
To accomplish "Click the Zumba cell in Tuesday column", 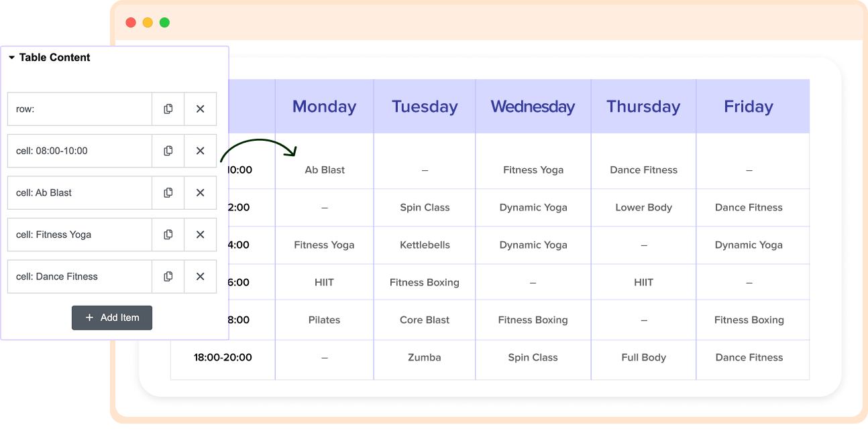I will click(x=425, y=357).
